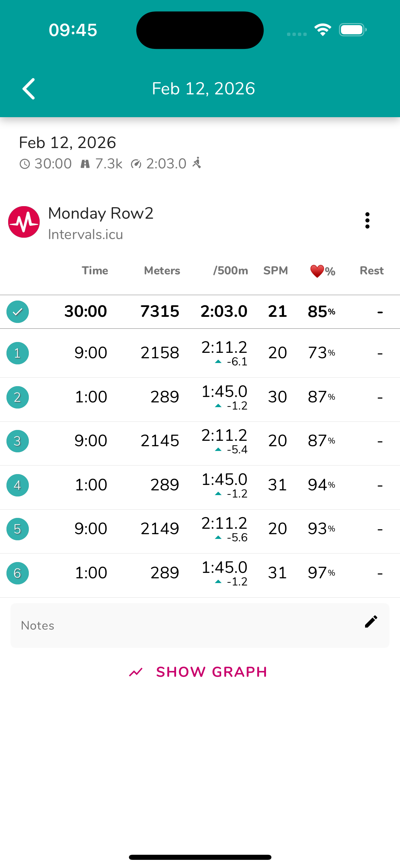Toggle the checkmark on the summary row
Viewport: 400px width, 868px height.
(18, 312)
